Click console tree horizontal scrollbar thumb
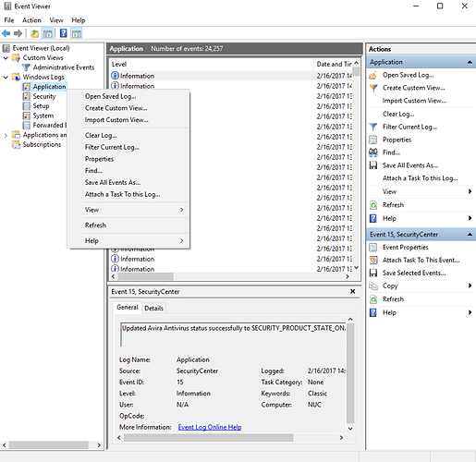 [x=48, y=445]
